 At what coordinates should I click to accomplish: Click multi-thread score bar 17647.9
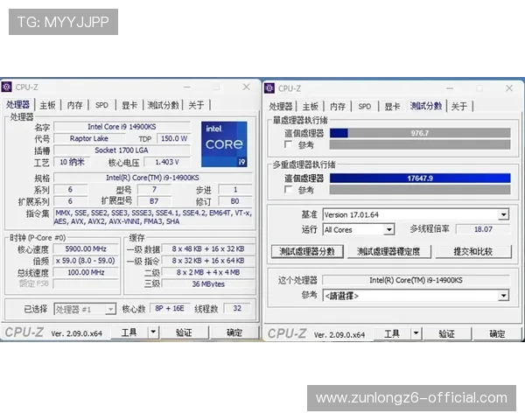point(420,178)
